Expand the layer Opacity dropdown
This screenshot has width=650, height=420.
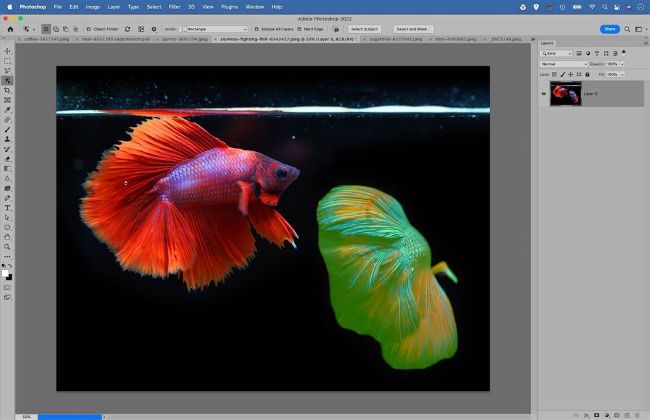coord(620,64)
